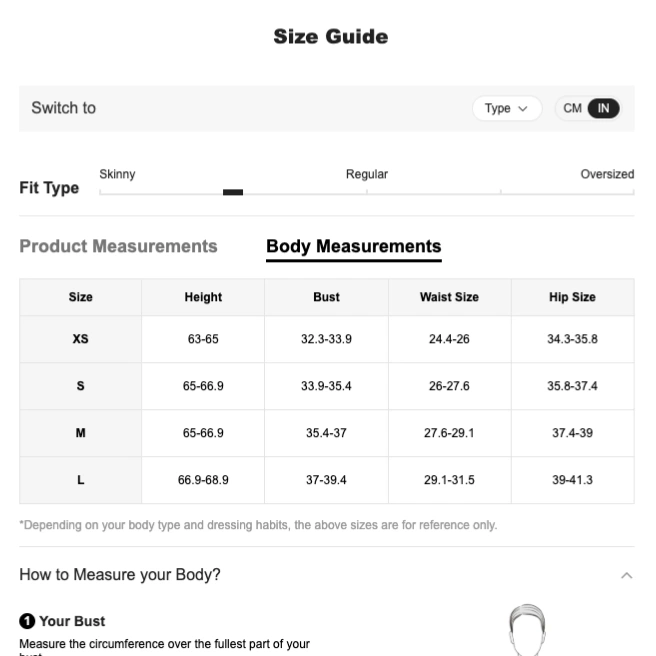Viewport: 656px width, 656px height.
Task: Select the M size bust value cell
Action: point(326,433)
